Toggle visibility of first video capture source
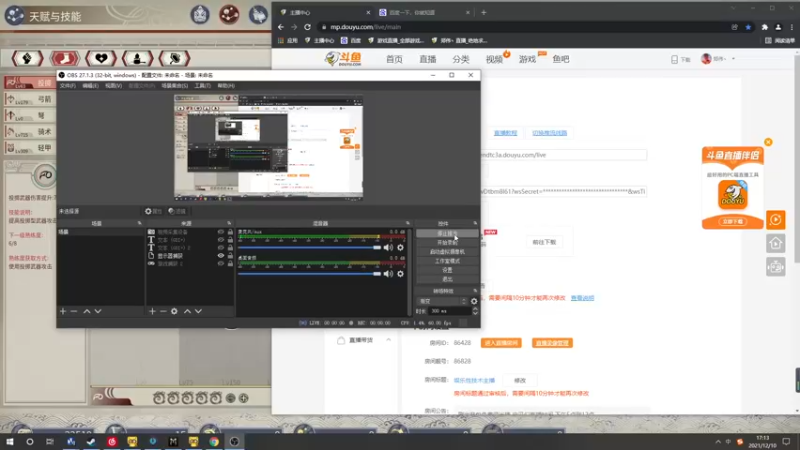The image size is (800, 450). click(x=220, y=232)
